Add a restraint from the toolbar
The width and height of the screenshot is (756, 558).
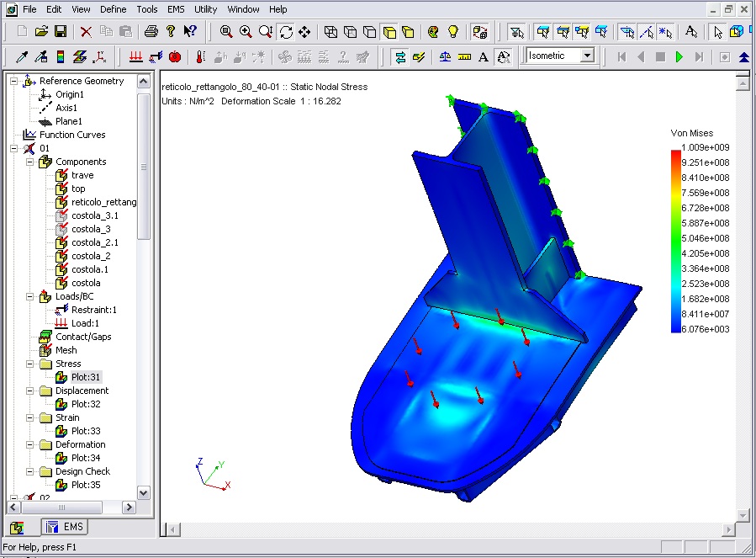click(x=156, y=57)
